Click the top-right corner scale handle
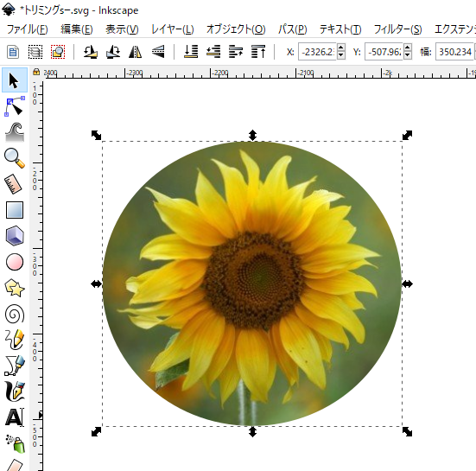 pyautogui.click(x=407, y=135)
